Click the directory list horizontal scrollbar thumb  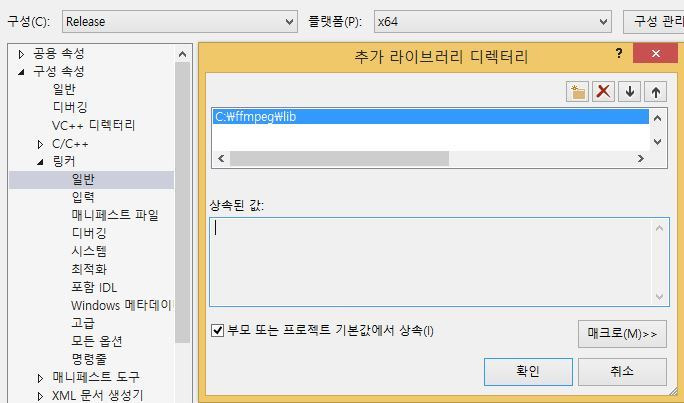[x=339, y=159]
